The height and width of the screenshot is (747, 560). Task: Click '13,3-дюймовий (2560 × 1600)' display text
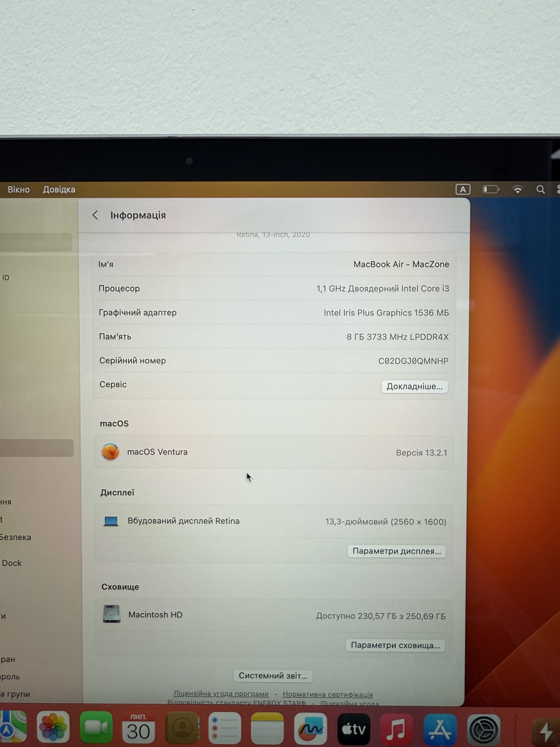(x=386, y=522)
